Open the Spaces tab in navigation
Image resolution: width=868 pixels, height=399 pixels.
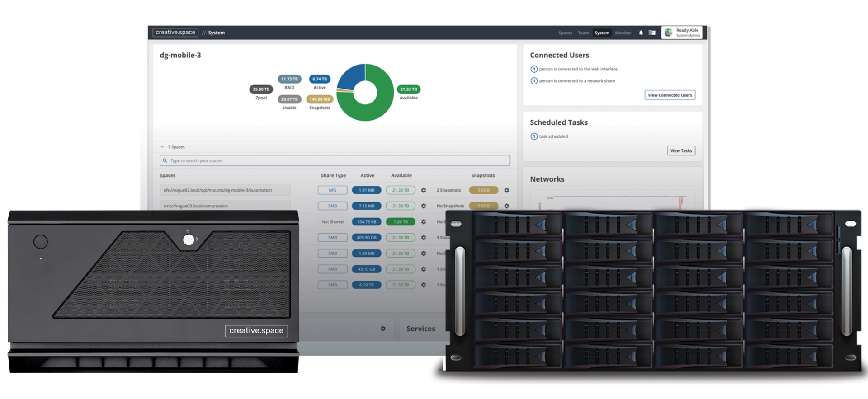pos(565,33)
